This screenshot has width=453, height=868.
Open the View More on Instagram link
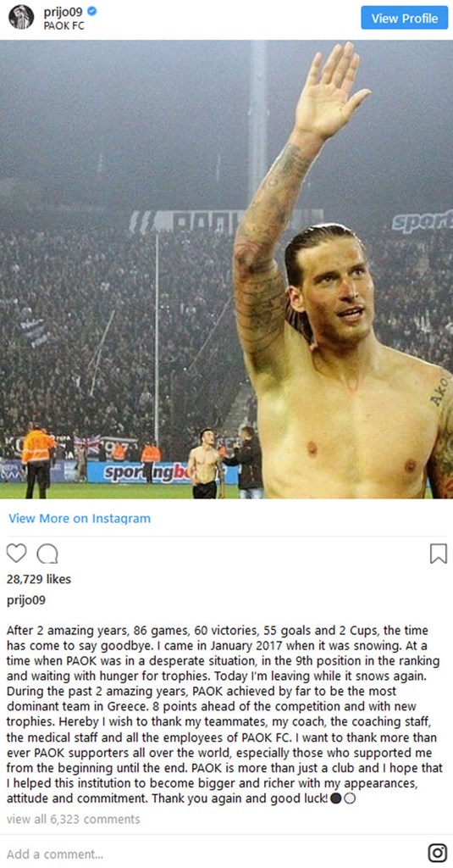click(79, 519)
